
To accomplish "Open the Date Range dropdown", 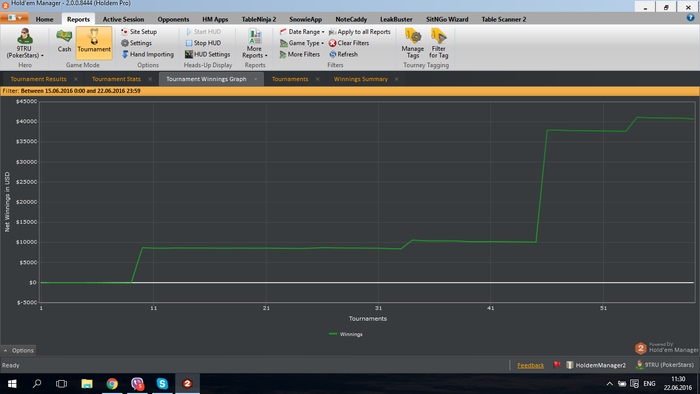I will (x=302, y=32).
